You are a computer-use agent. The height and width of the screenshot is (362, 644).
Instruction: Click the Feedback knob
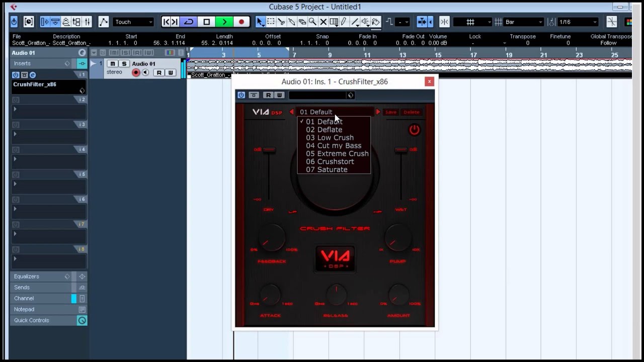pos(272,238)
